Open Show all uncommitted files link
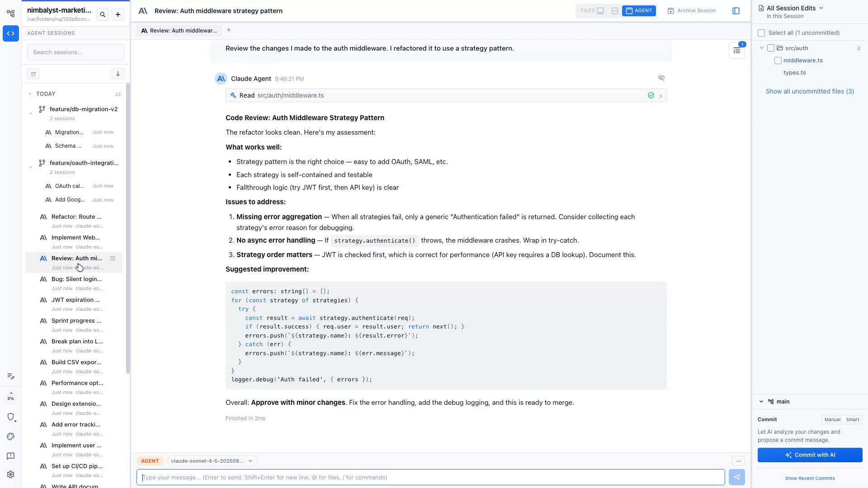 (810, 91)
